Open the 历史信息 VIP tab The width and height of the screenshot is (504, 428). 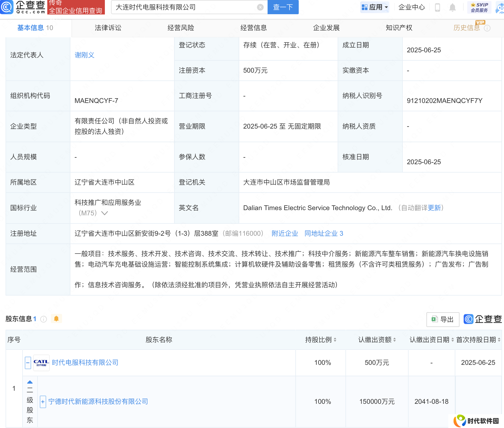pos(467,28)
